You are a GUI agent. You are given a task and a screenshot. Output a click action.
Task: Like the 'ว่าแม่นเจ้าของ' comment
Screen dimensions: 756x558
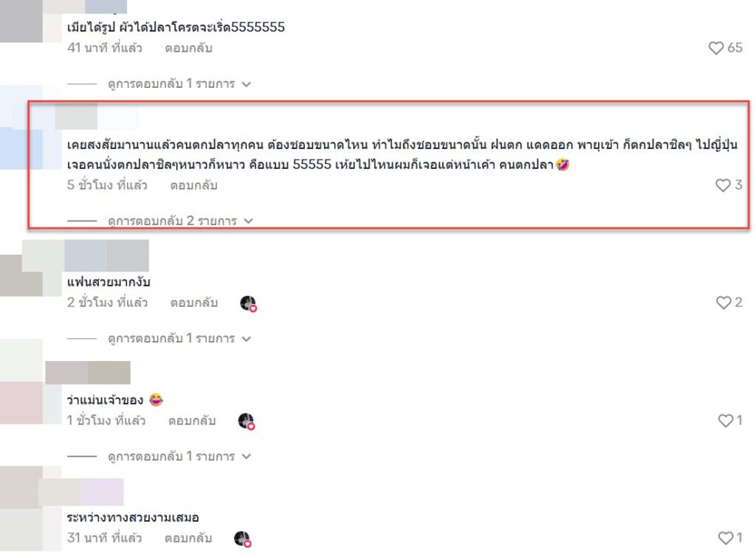pos(726,421)
